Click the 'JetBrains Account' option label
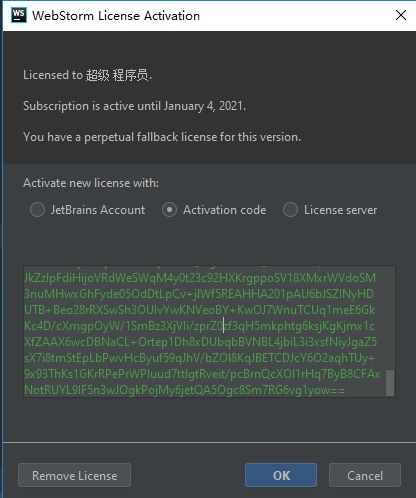 pos(98,210)
